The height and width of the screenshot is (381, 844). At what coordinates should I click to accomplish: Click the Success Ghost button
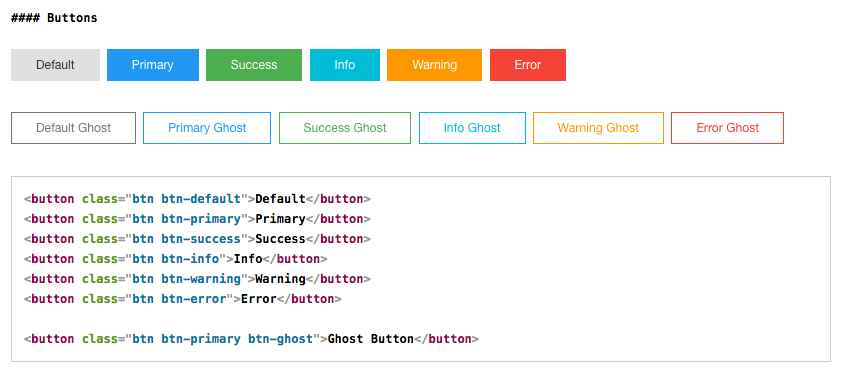[x=344, y=128]
